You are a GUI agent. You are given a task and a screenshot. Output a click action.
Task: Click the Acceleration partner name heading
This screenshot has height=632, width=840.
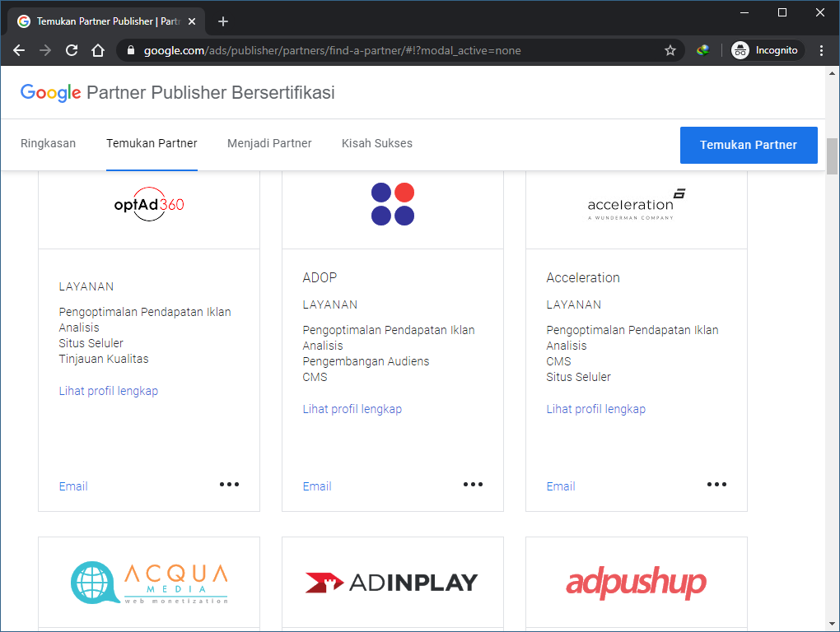[x=583, y=278]
